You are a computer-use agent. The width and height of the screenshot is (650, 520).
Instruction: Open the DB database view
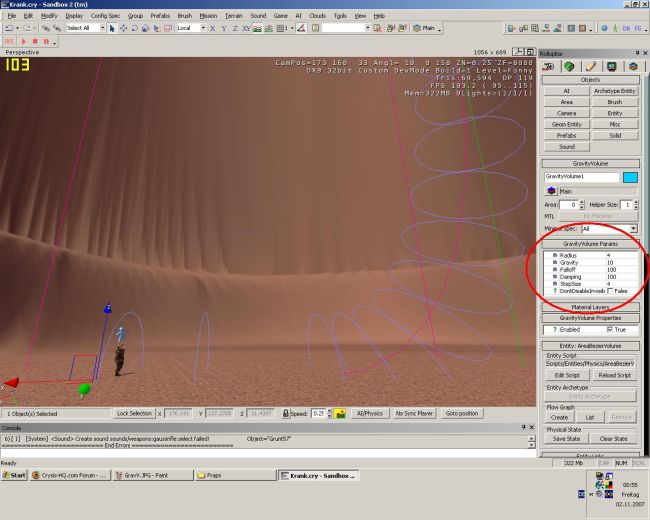[x=626, y=28]
